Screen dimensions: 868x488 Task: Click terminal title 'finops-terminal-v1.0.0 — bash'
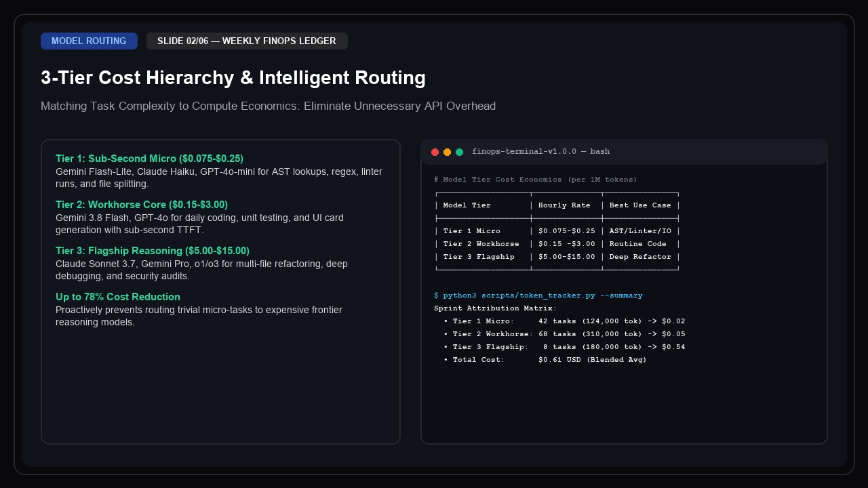click(540, 152)
